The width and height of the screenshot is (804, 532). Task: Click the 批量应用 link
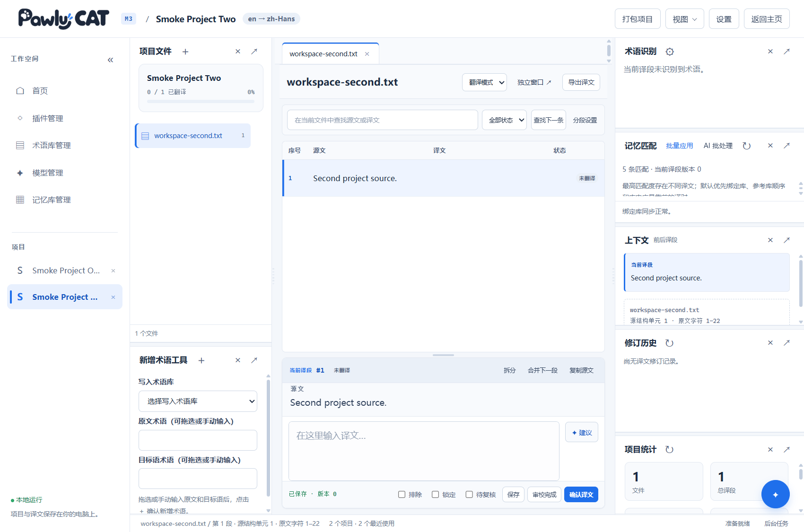pyautogui.click(x=679, y=146)
